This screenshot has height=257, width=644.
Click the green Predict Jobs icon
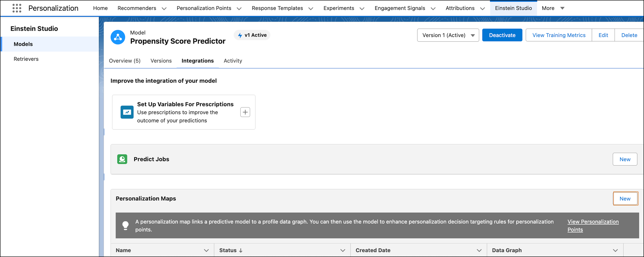122,159
